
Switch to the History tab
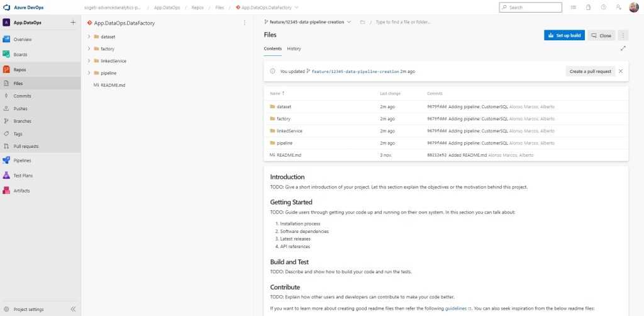pos(294,48)
